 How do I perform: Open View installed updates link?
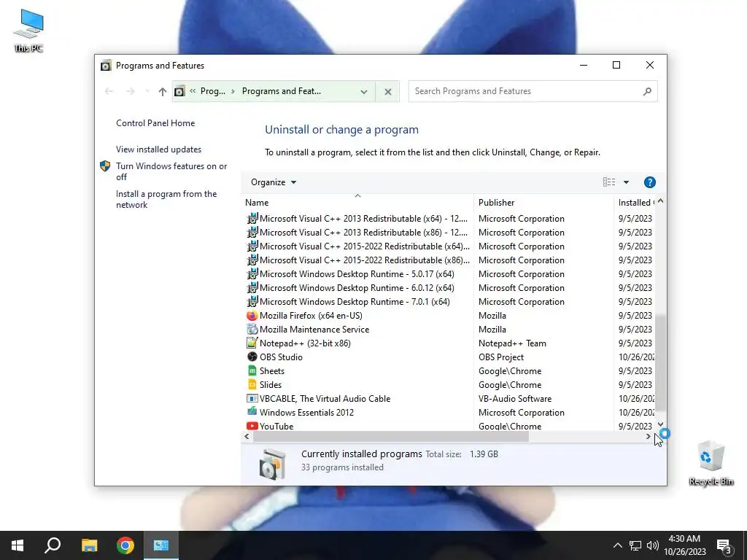(x=158, y=149)
